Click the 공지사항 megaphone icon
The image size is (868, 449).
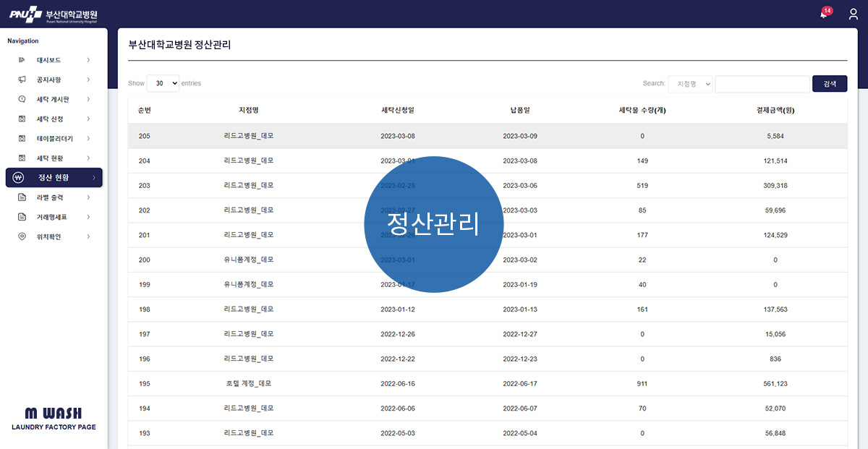click(x=22, y=80)
